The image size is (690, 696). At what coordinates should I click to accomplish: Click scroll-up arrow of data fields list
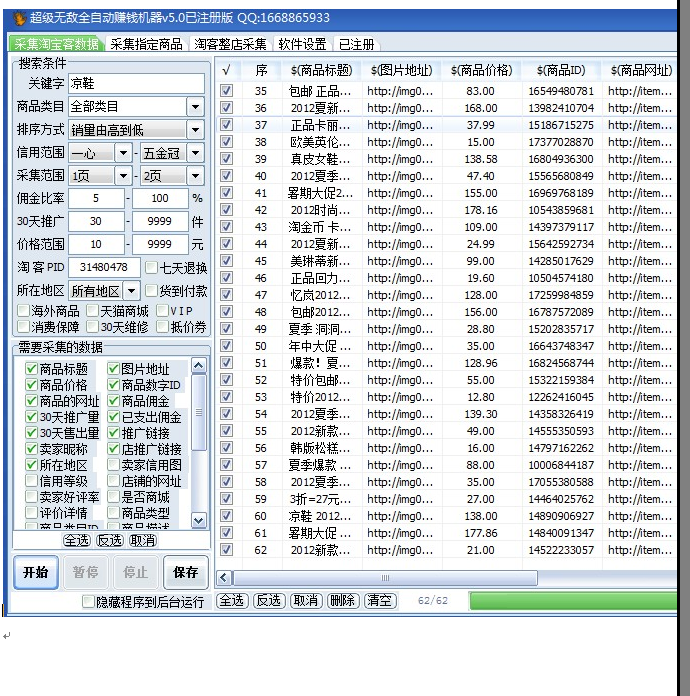click(x=198, y=365)
